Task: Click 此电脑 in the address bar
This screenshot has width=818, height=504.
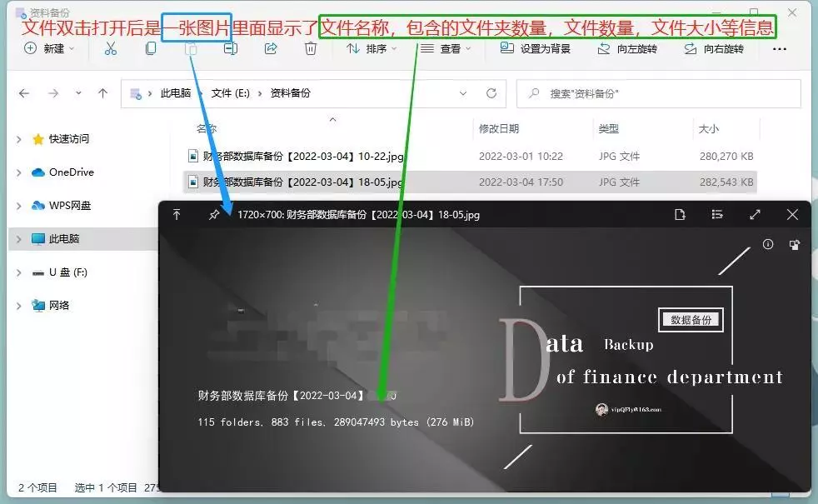Action: [x=175, y=92]
